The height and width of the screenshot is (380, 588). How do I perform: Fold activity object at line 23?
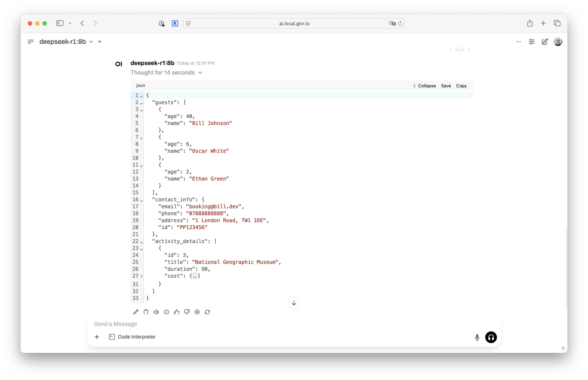142,249
